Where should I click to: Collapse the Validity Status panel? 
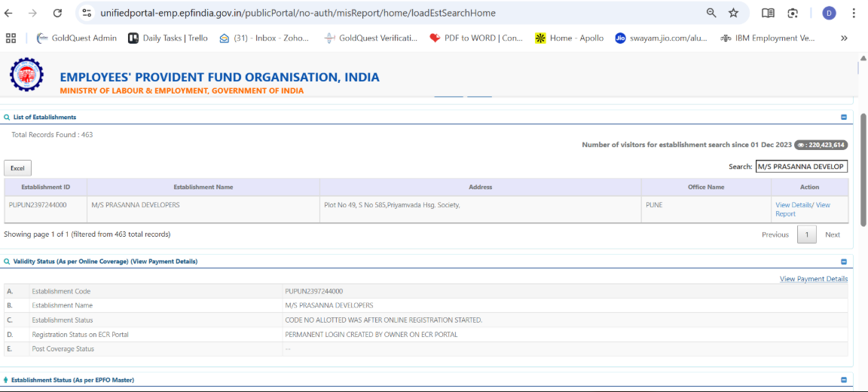coord(843,262)
